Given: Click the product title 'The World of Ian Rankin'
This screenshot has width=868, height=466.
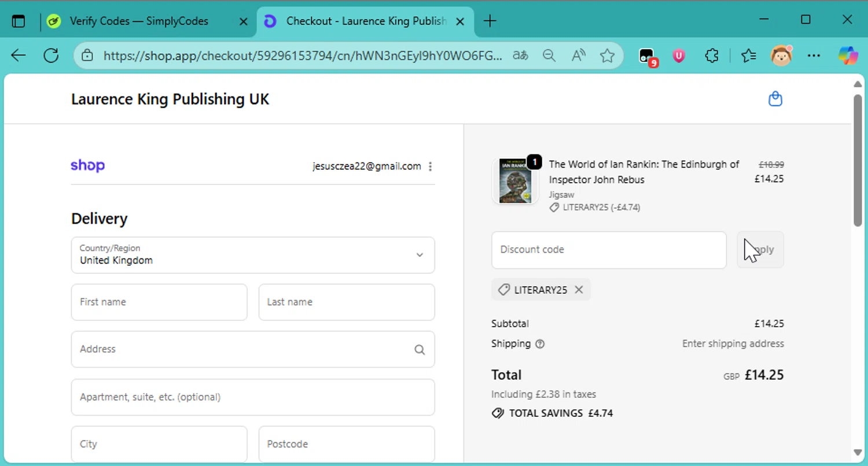Looking at the screenshot, I should (x=644, y=172).
